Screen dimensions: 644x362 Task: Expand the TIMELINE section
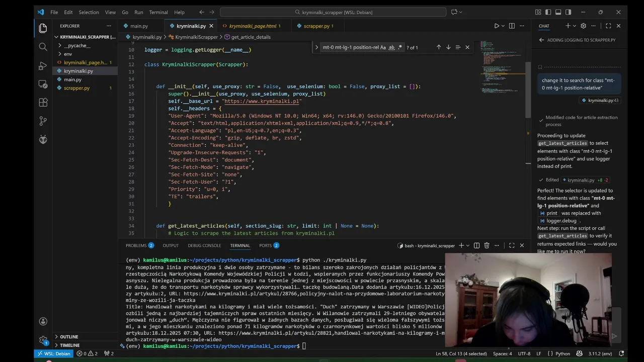tap(56, 345)
